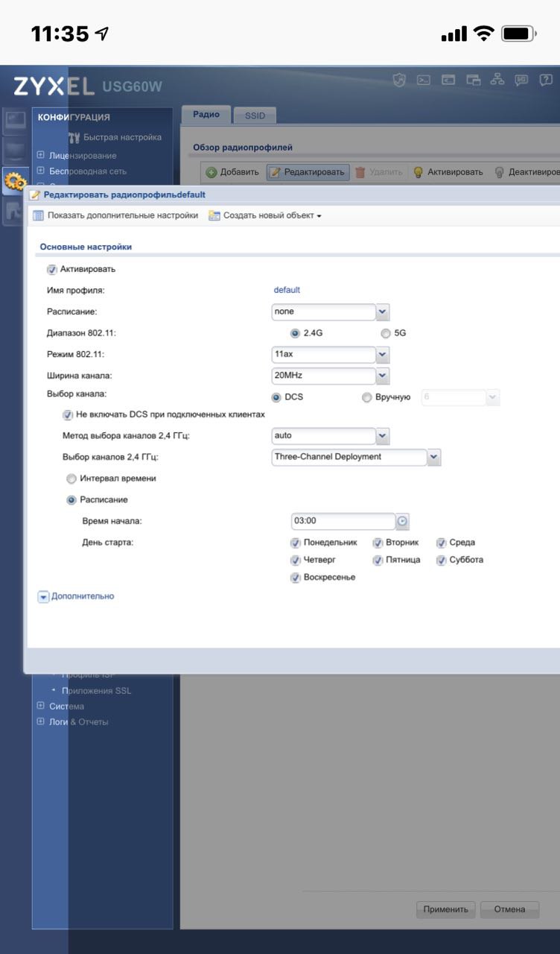Expand the Система tree node
The width and height of the screenshot is (560, 954).
40,706
